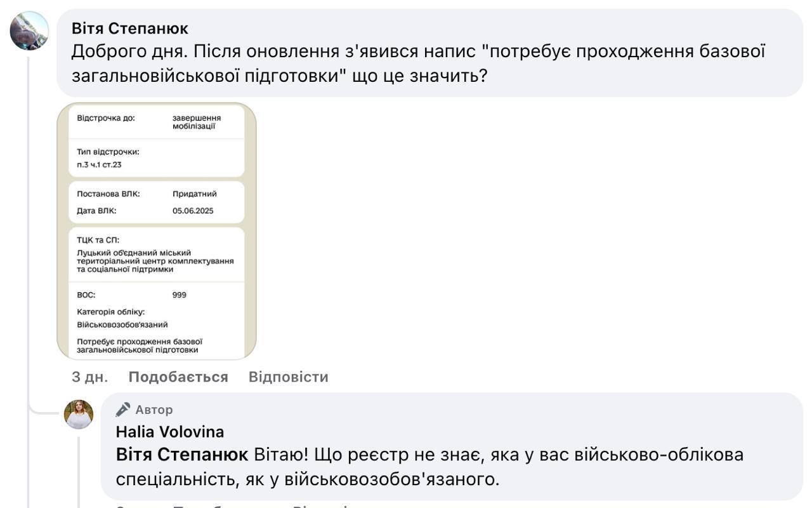Open the Halia Volovina name link
The height and width of the screenshot is (508, 812).
pos(170,432)
